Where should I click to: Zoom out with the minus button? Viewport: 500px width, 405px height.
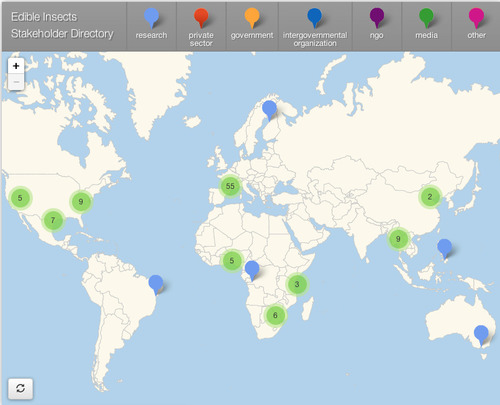coord(16,82)
